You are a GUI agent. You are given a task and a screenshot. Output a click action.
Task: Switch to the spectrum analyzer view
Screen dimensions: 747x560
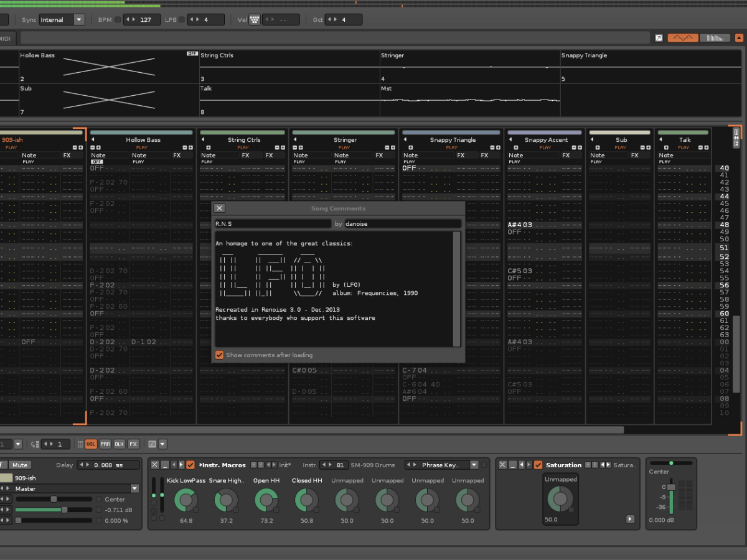[x=715, y=38]
